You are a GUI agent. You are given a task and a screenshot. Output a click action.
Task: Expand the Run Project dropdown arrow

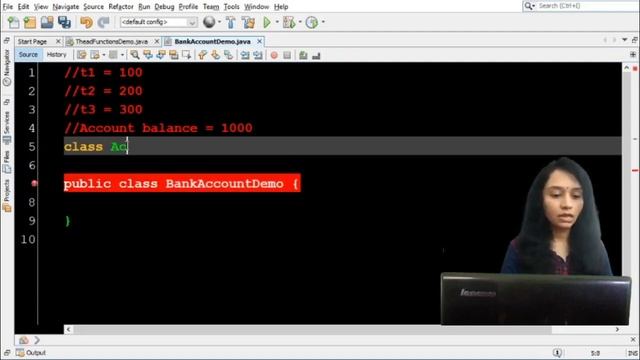[x=277, y=22]
